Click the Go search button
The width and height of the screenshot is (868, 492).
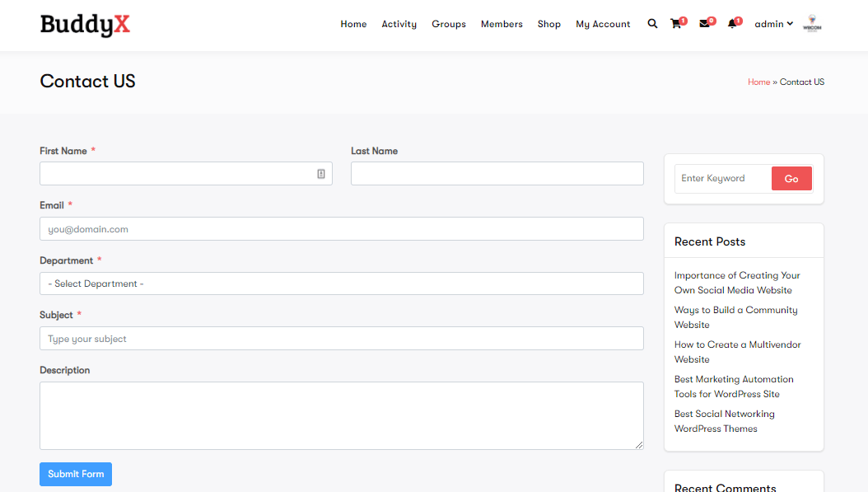tap(791, 178)
